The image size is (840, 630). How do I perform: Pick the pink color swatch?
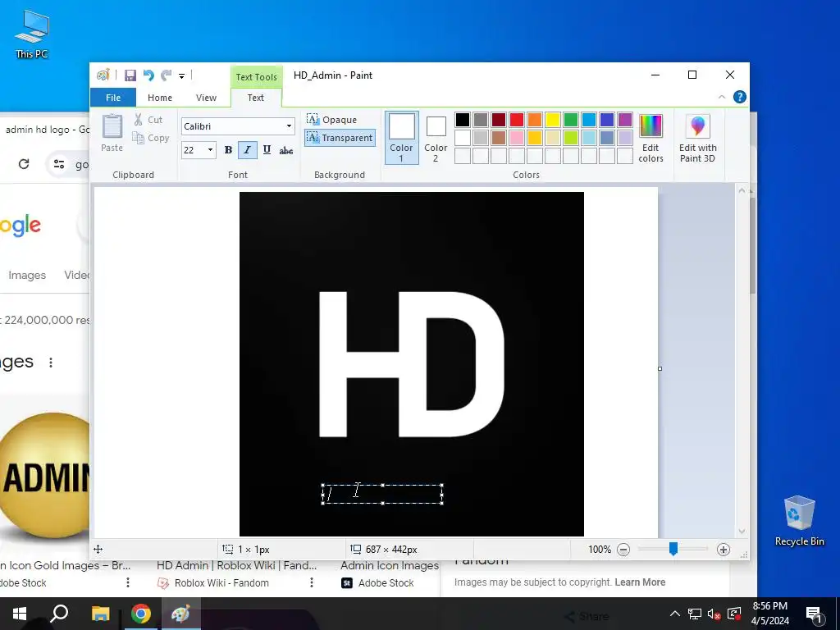tap(517, 138)
